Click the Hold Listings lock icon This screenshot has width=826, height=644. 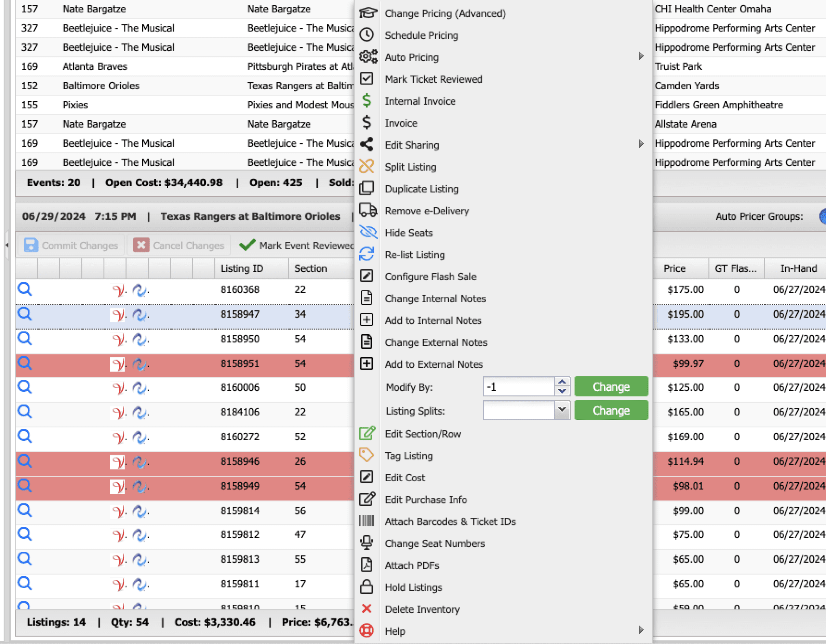click(367, 587)
